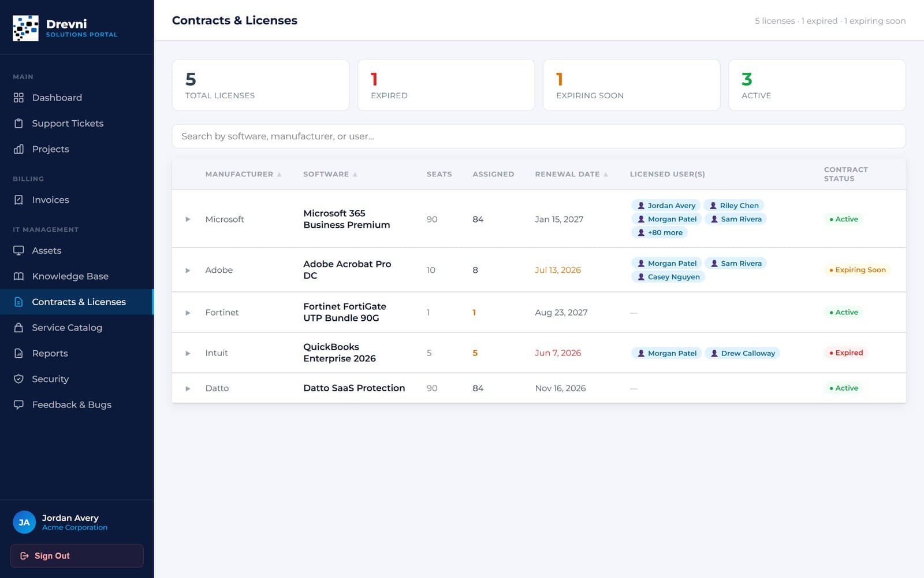924x578 pixels.
Task: Click Active status badge in Microsoft row
Action: (x=844, y=219)
